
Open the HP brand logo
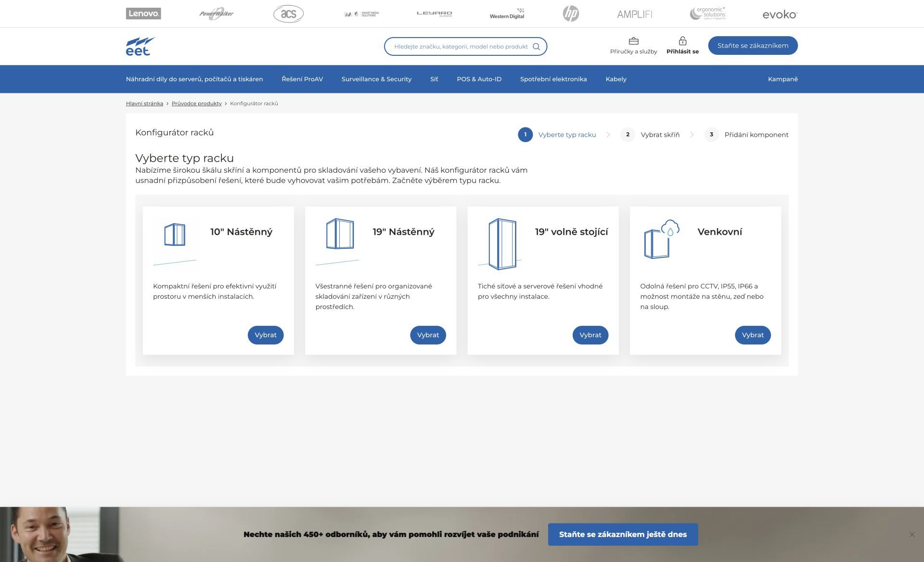click(571, 13)
